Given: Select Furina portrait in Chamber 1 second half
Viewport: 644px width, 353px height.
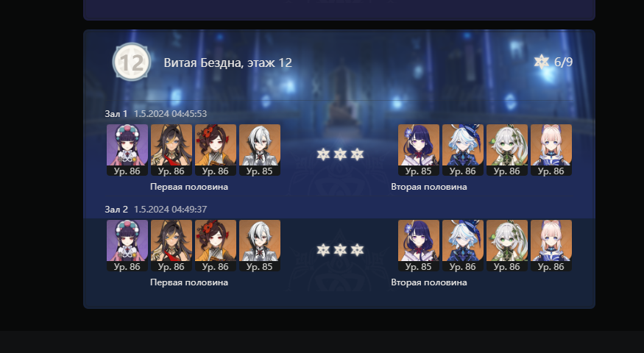Looking at the screenshot, I should pos(463,150).
